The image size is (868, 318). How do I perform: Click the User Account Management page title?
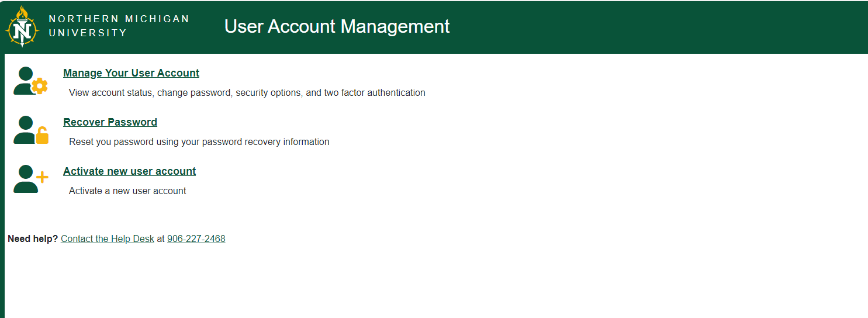pos(337,26)
